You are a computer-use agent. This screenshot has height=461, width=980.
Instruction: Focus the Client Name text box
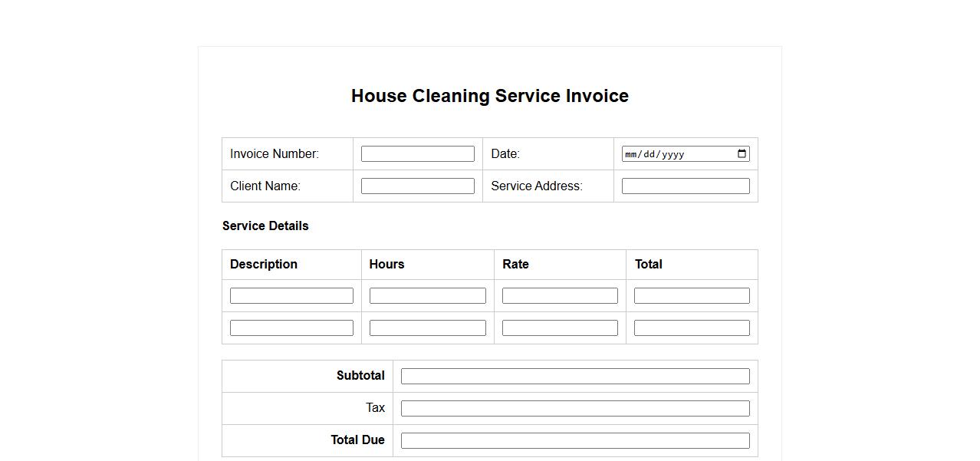click(x=417, y=186)
